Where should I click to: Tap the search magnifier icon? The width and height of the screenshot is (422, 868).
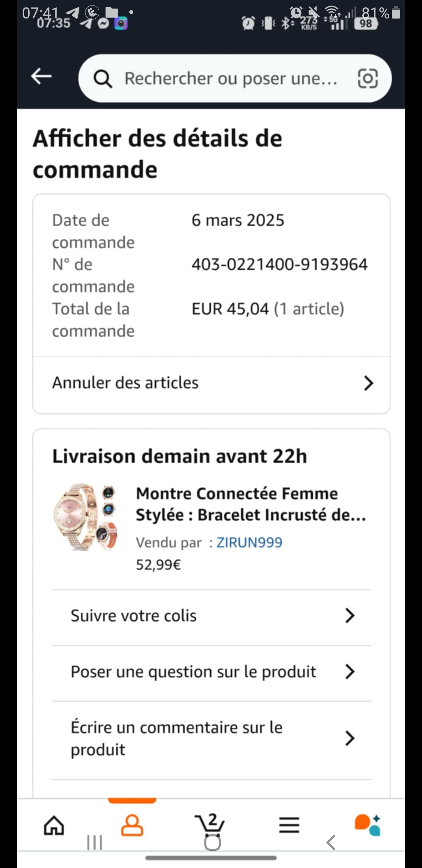(x=103, y=79)
